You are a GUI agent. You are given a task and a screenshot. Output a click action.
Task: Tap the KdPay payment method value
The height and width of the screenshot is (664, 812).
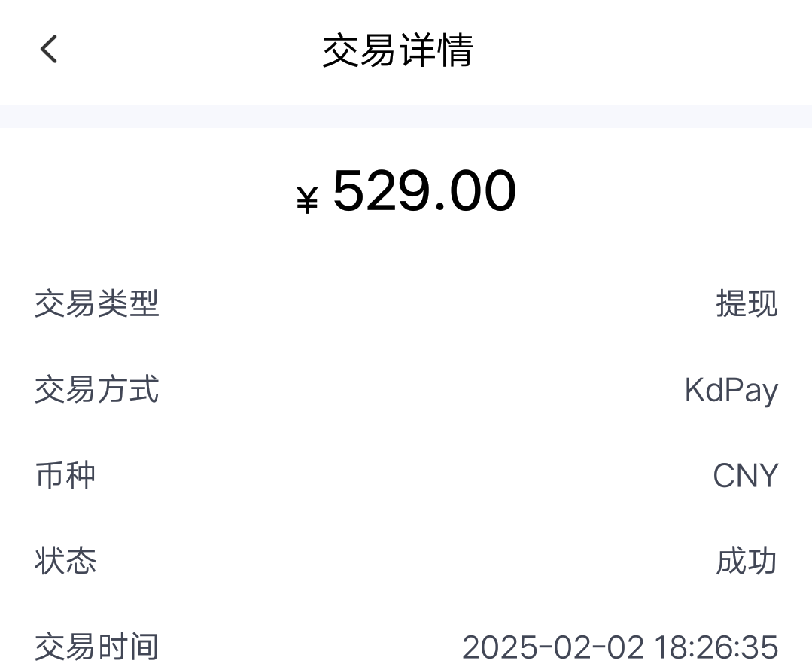(731, 391)
